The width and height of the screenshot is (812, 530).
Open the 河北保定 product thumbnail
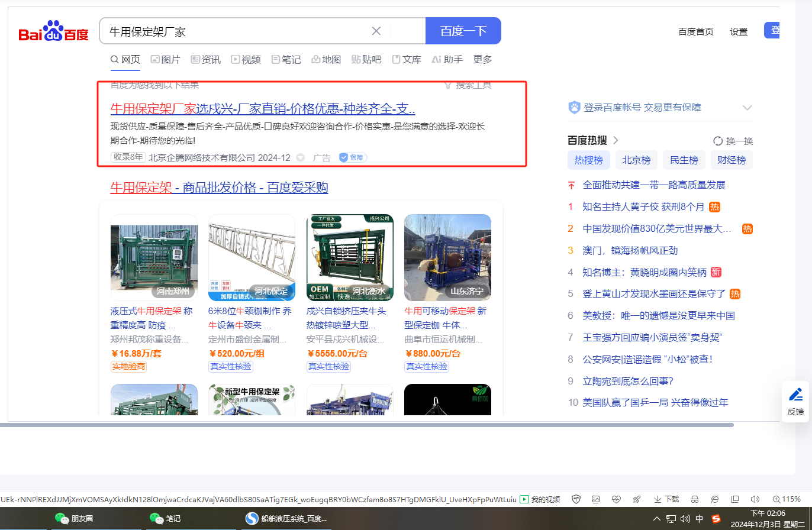click(x=252, y=257)
